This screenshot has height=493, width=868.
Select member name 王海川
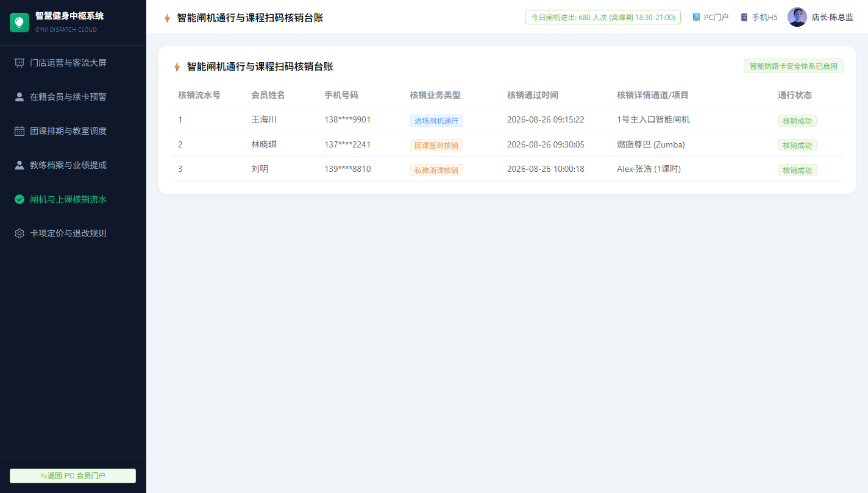click(264, 119)
